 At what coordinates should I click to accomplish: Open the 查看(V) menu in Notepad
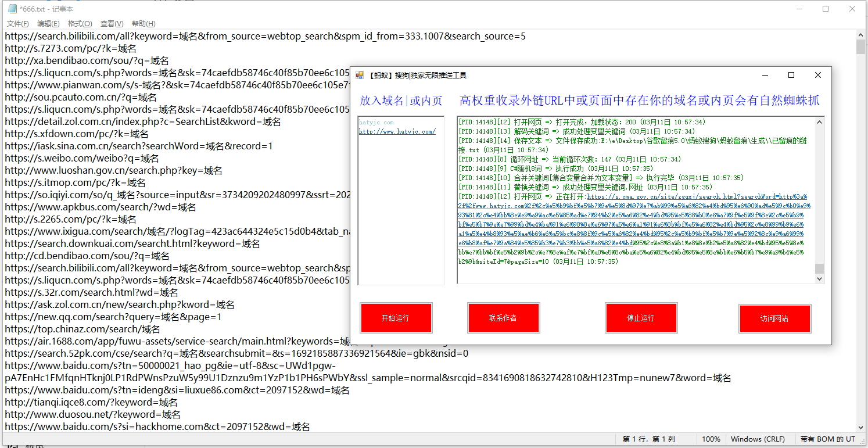pyautogui.click(x=112, y=24)
